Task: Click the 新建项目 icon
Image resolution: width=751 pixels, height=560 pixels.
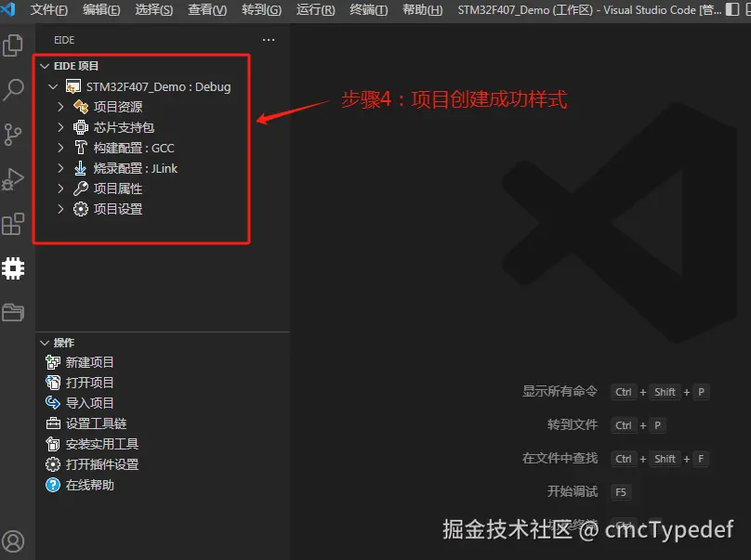Action: click(x=53, y=362)
